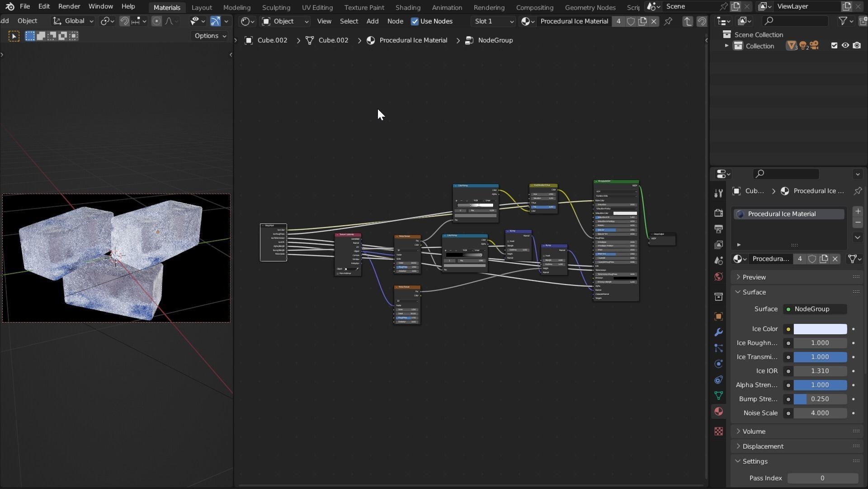The image size is (868, 489).
Task: Click the Bump Strength slider
Action: pyautogui.click(x=820, y=399)
